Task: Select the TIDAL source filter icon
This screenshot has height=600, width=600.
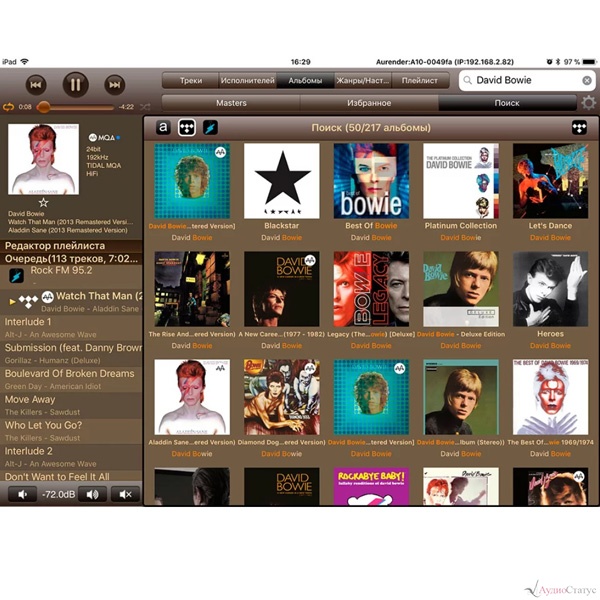Action: (x=186, y=127)
